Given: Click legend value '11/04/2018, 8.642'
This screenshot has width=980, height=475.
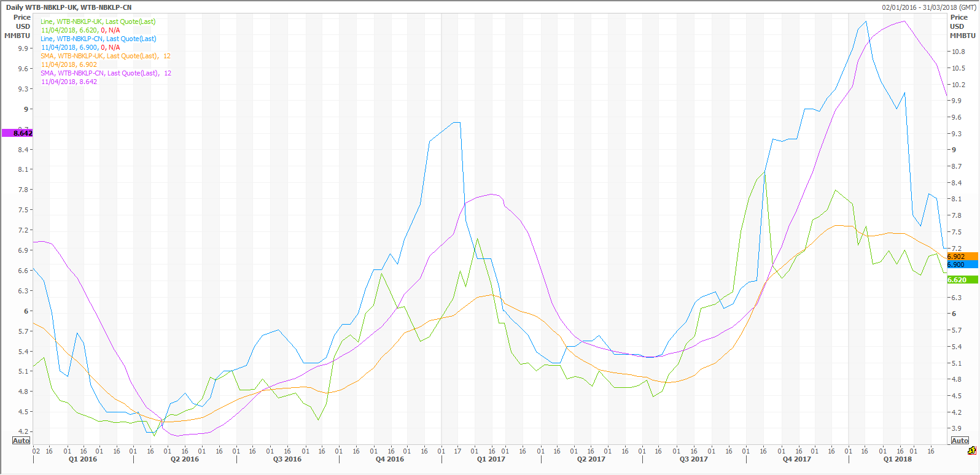Looking at the screenshot, I should (x=69, y=82).
